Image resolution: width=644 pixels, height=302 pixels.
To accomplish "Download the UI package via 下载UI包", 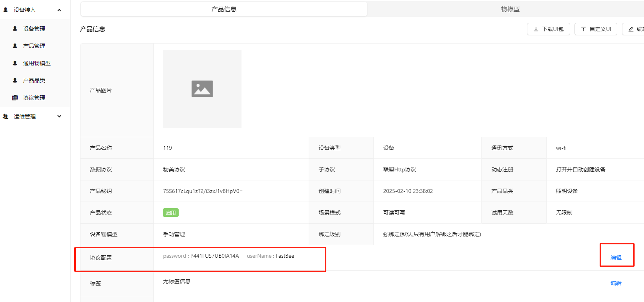I will click(x=548, y=29).
